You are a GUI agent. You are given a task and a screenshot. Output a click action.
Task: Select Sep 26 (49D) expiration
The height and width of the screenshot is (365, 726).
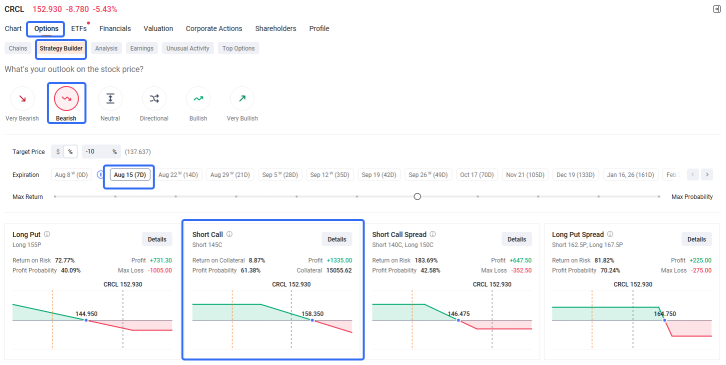(428, 175)
